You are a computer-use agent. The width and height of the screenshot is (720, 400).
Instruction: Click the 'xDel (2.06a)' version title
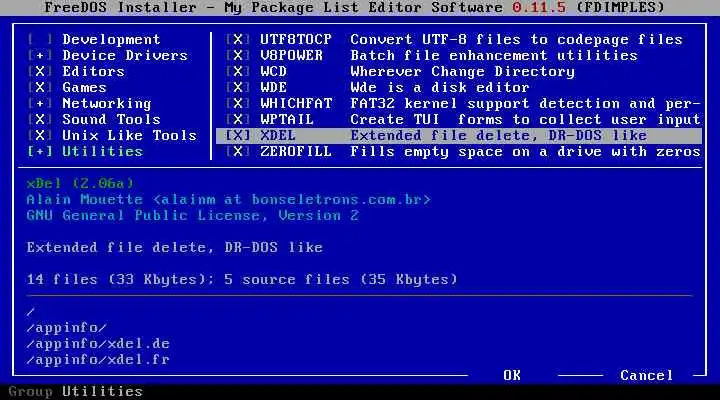[80, 184]
